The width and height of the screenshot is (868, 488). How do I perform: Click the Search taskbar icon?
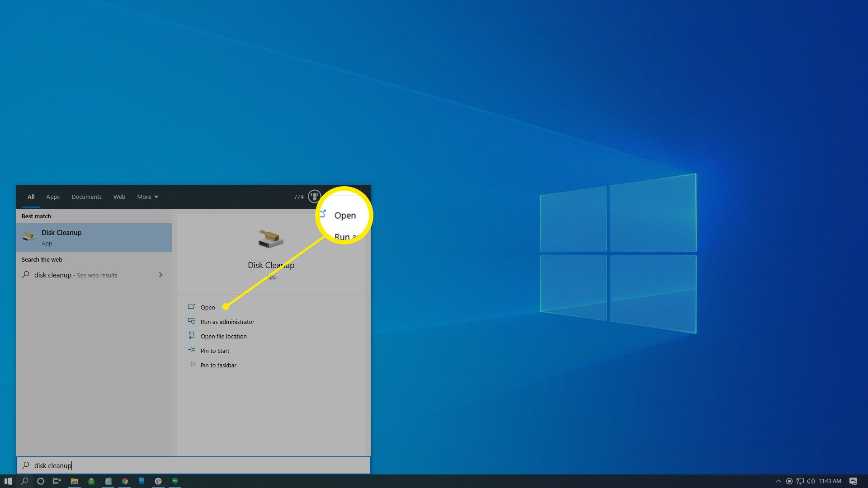pyautogui.click(x=24, y=481)
